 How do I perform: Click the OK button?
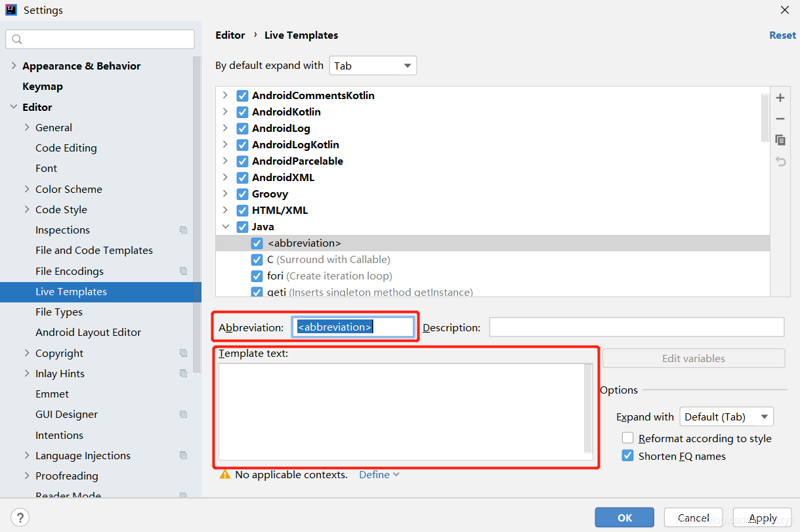coord(625,518)
